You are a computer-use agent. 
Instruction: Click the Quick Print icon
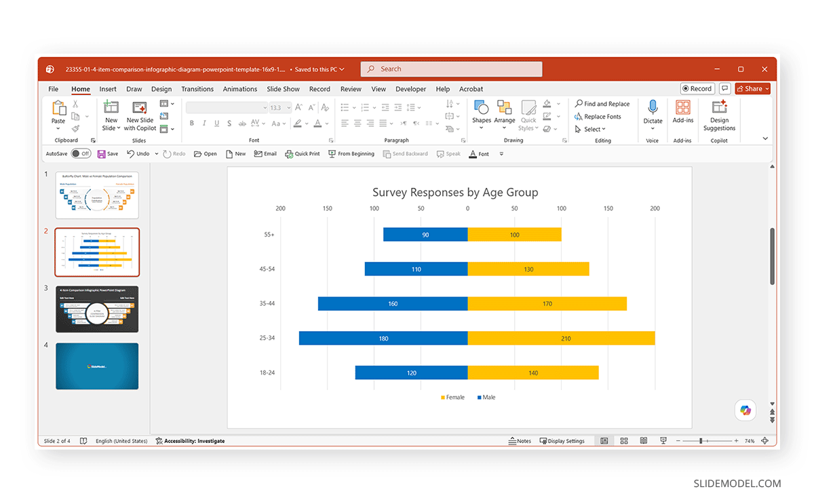[x=303, y=154]
